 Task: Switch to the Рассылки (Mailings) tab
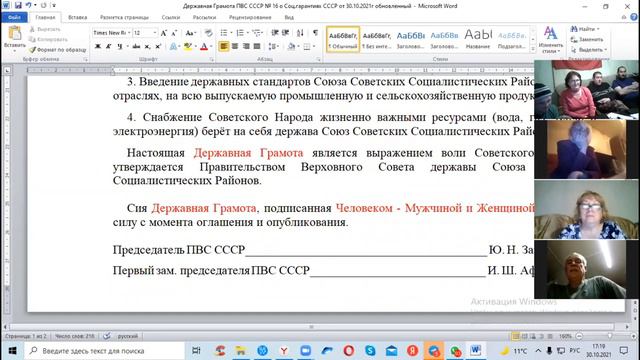click(x=204, y=18)
